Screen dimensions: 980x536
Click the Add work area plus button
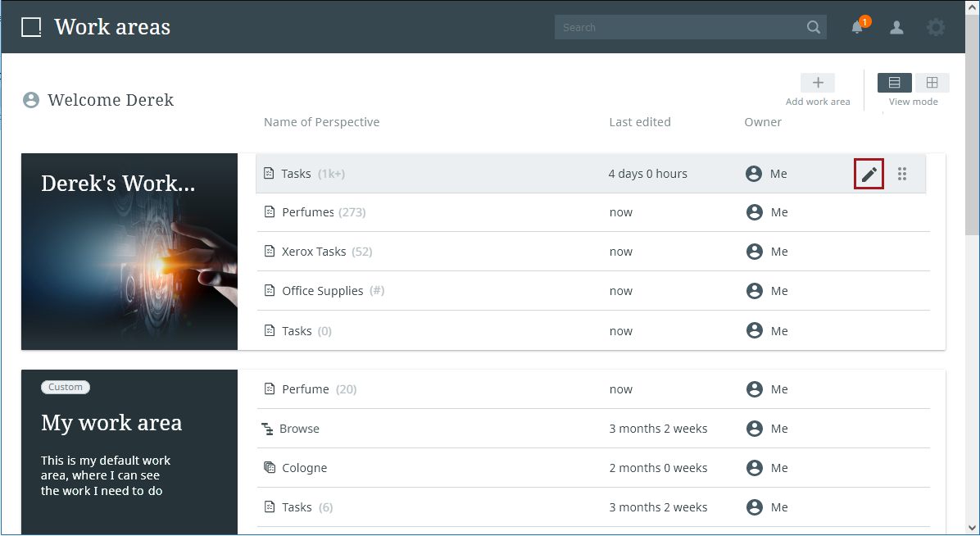817,83
